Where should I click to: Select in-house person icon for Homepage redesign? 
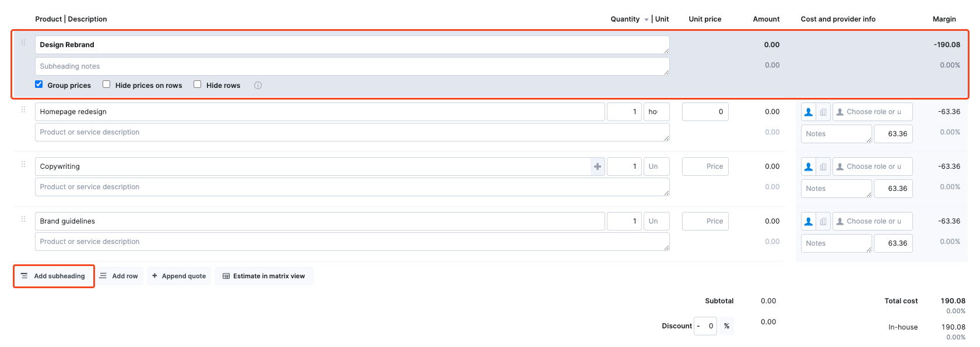coord(808,112)
